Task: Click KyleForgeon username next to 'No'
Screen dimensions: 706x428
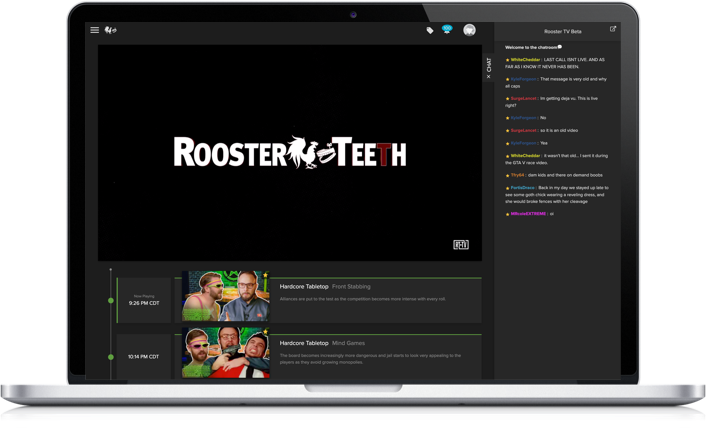Action: coord(523,117)
